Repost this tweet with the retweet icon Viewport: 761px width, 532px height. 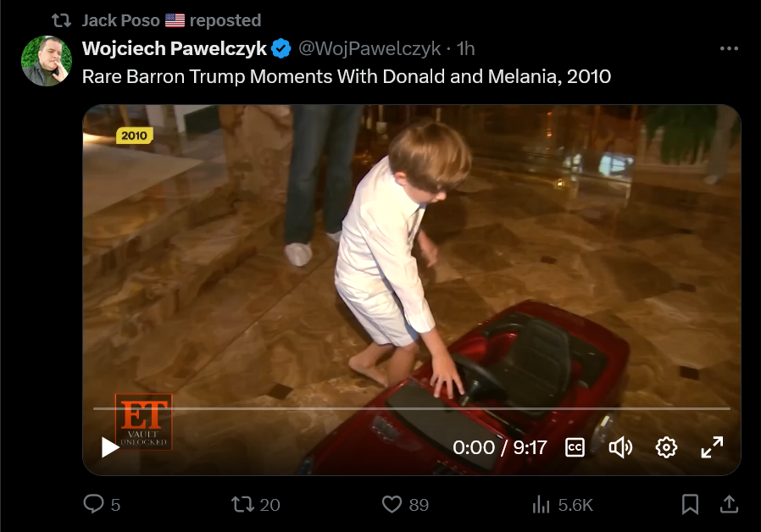(242, 504)
